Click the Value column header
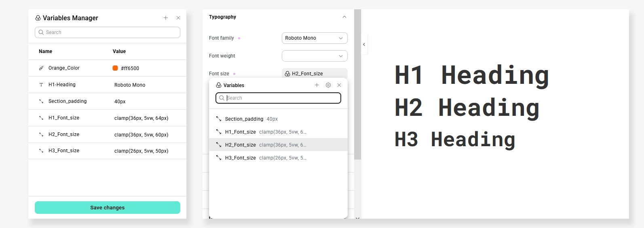Viewport: 644px width, 228px height. coord(119,51)
